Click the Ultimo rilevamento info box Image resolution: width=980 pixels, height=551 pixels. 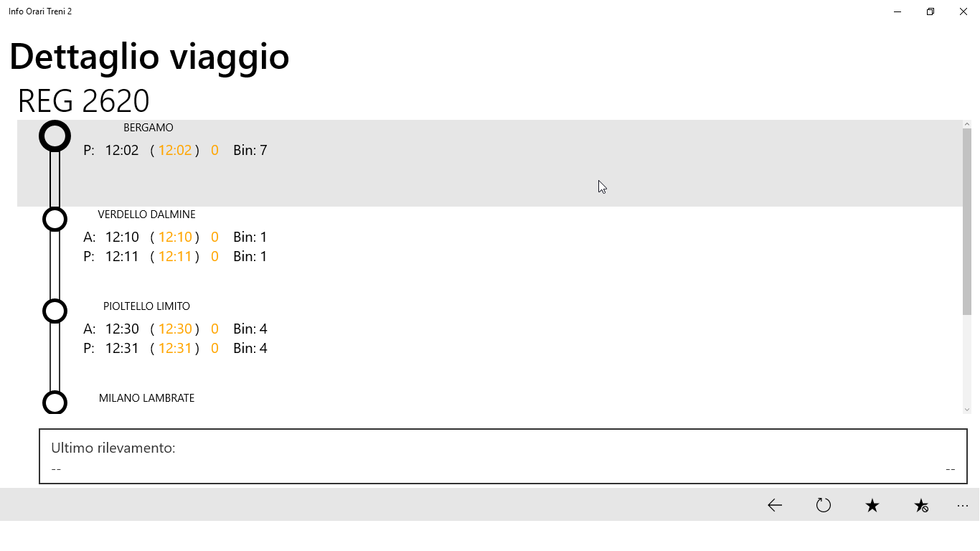502,456
